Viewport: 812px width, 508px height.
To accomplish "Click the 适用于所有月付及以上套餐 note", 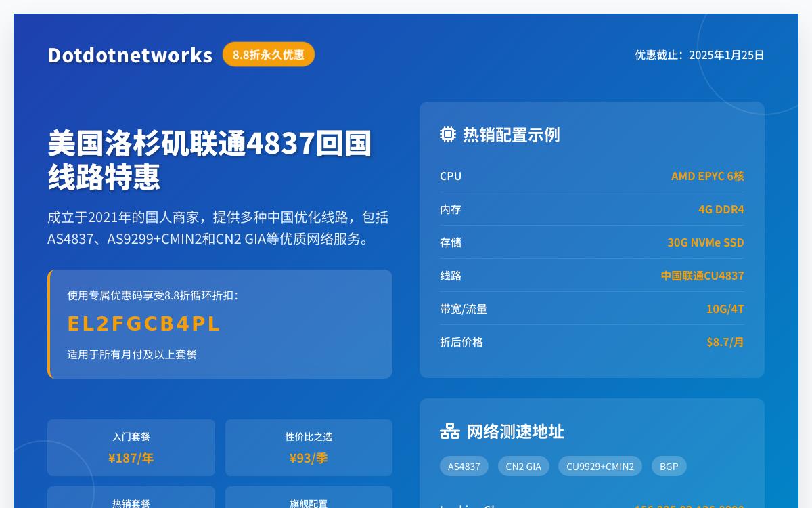I will coord(131,354).
